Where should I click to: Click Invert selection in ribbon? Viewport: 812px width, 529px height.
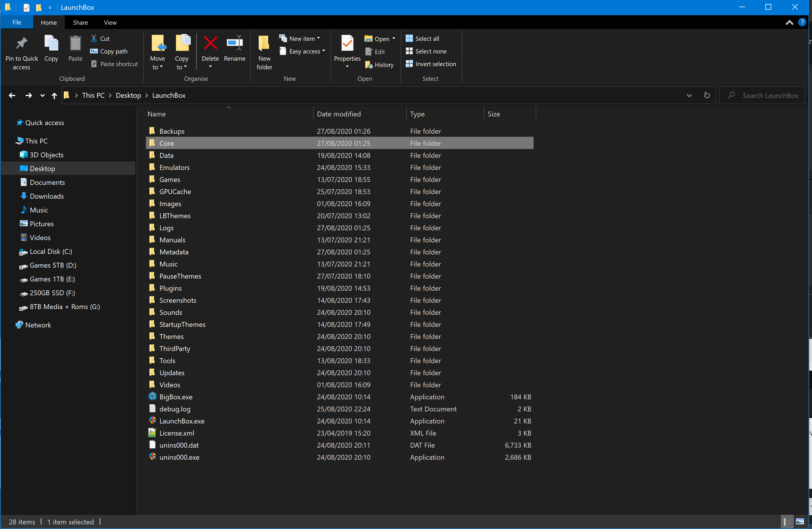[431, 64]
